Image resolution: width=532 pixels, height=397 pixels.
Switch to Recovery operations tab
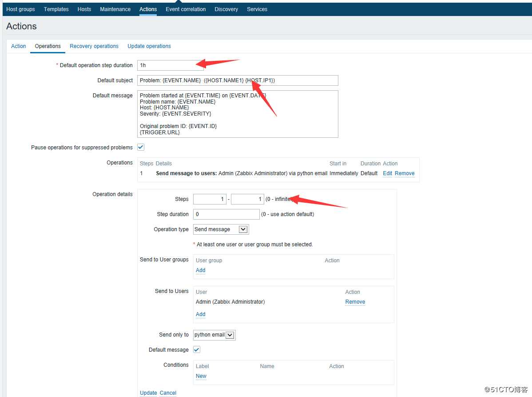click(x=94, y=46)
